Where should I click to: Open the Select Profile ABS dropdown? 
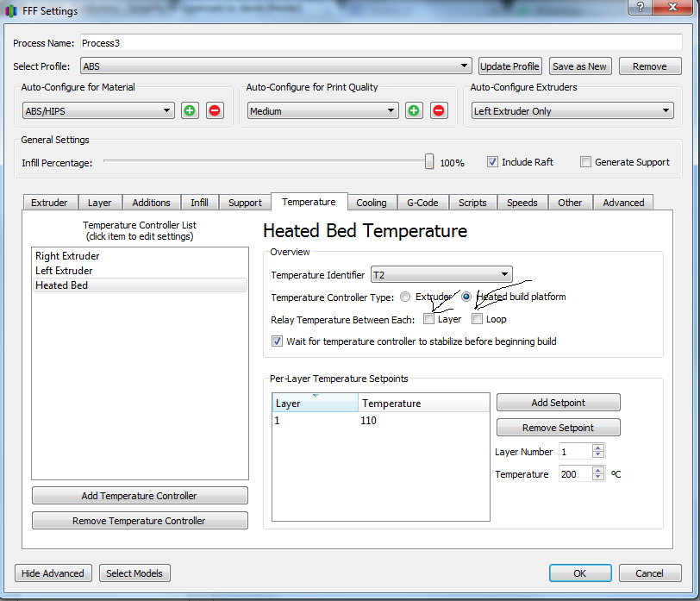(x=276, y=66)
